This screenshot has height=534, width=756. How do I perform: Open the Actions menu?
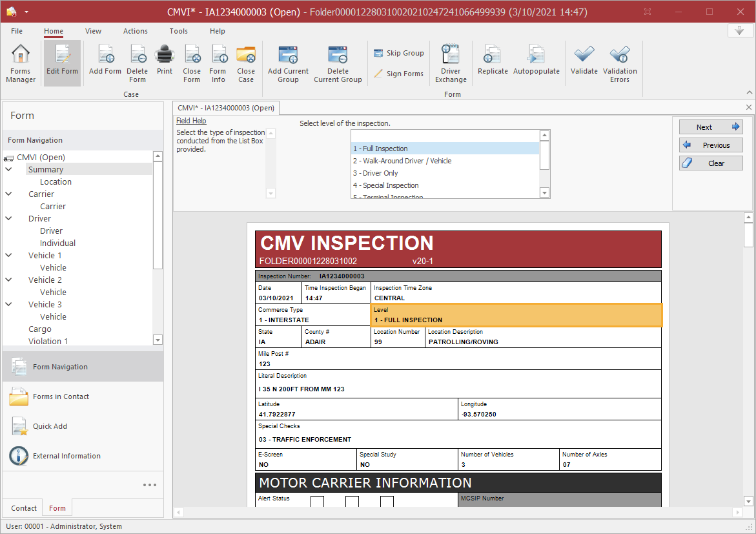click(x=136, y=31)
